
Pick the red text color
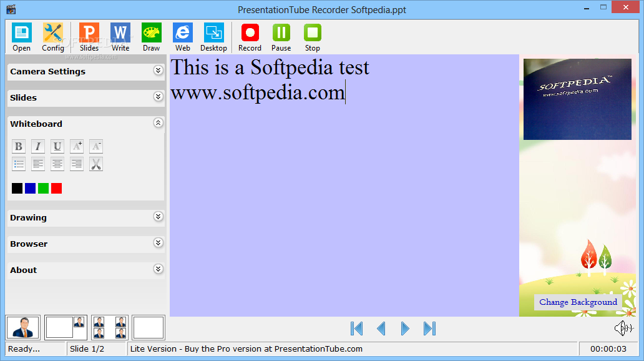(x=57, y=189)
